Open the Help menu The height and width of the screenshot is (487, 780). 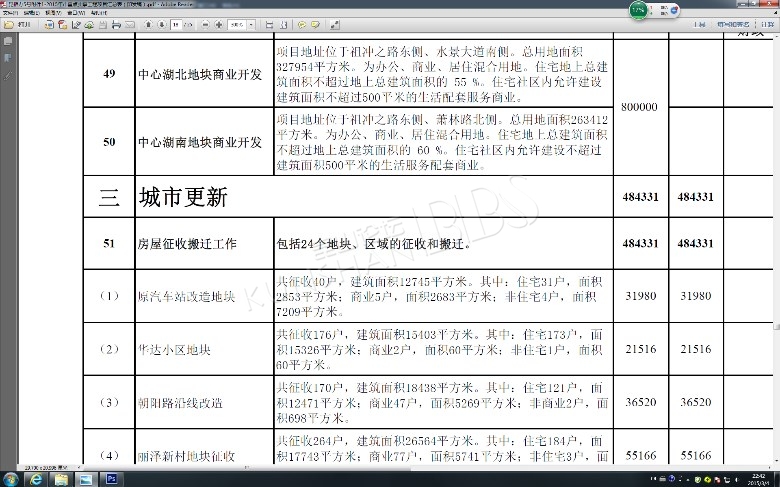(99, 13)
